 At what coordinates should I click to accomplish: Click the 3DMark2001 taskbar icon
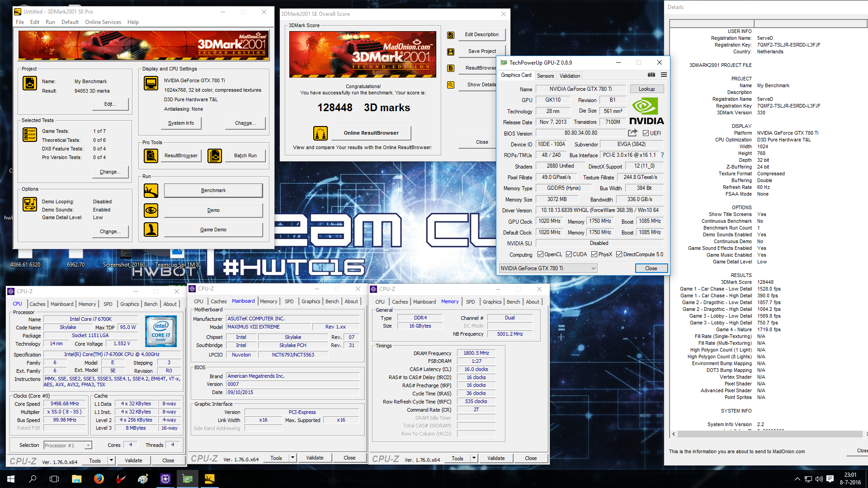[209, 479]
